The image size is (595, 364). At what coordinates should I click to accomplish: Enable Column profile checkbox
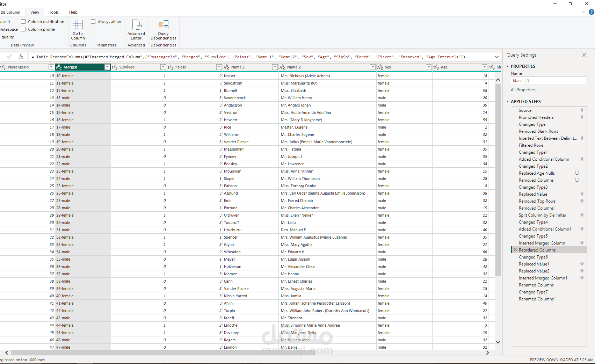click(x=23, y=29)
